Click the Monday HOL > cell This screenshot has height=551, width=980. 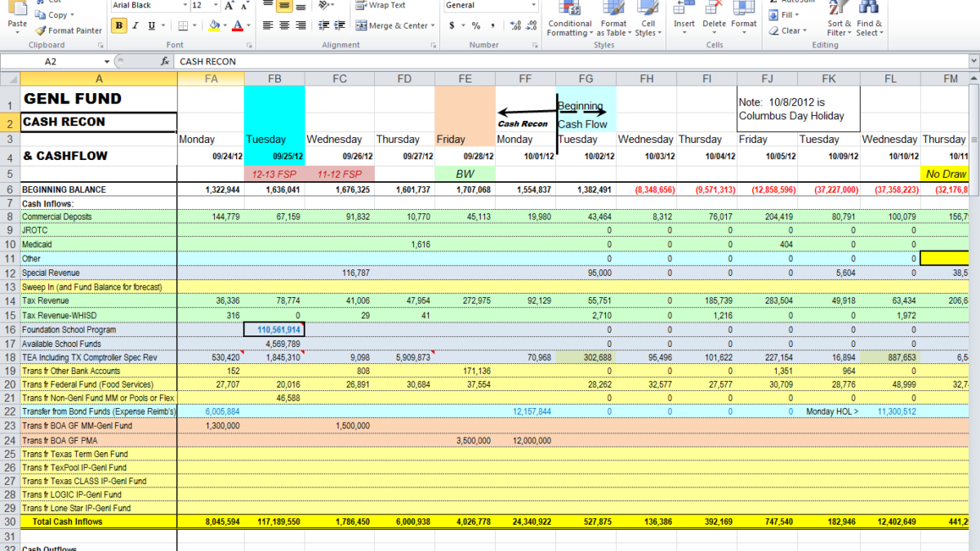[x=829, y=412]
